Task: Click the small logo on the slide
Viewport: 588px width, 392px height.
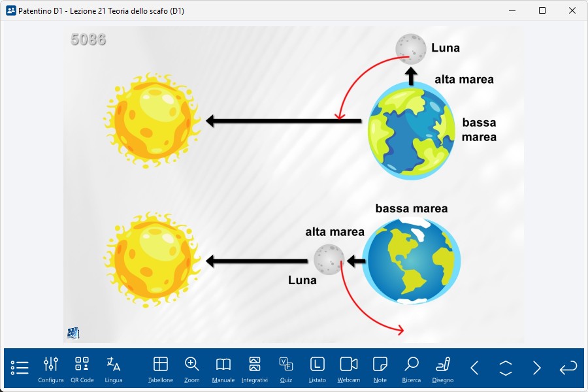Action: pos(73,333)
